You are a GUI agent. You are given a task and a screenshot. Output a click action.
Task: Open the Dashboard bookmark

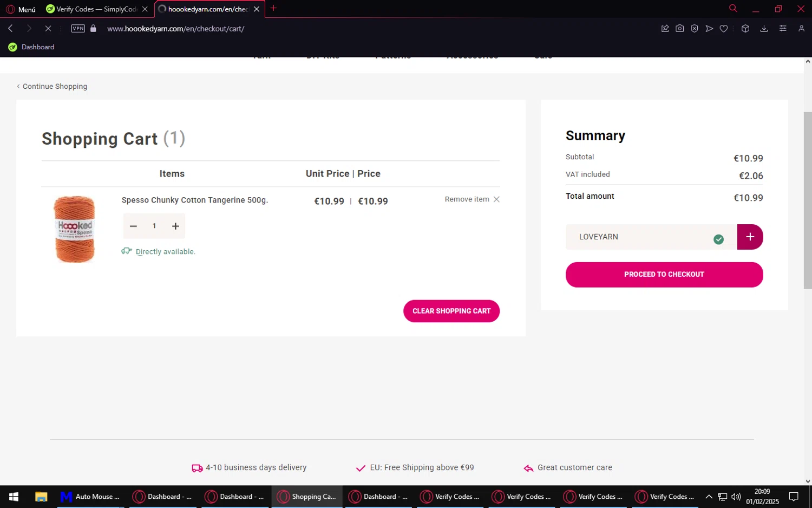31,47
